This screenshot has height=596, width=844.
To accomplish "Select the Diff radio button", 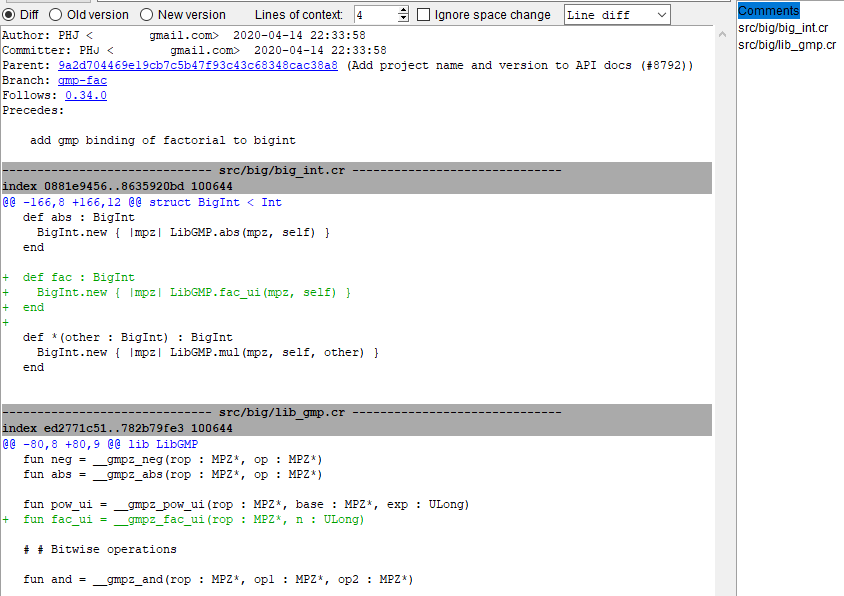I will click(x=9, y=15).
